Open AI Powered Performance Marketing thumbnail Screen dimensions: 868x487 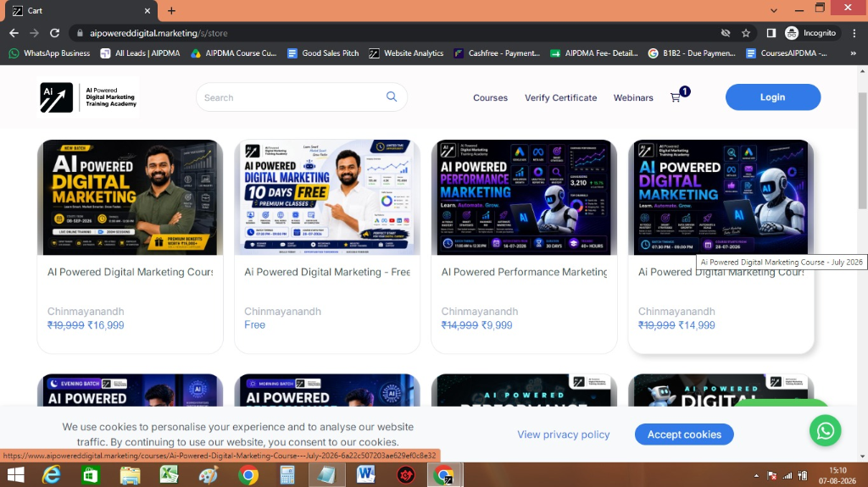524,197
